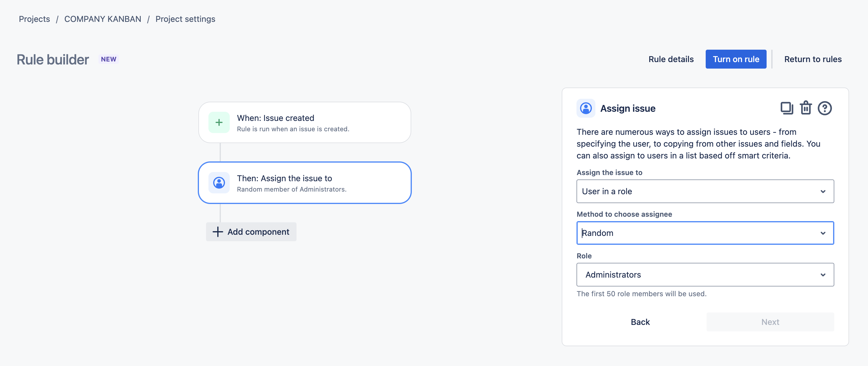The height and width of the screenshot is (366, 868).
Task: Open help via question mark icon
Action: (x=825, y=108)
